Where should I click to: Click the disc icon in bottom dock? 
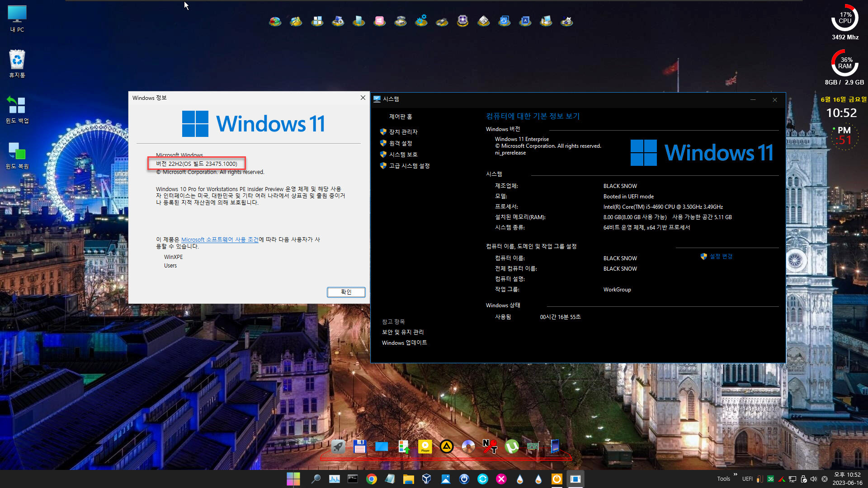coord(468,446)
